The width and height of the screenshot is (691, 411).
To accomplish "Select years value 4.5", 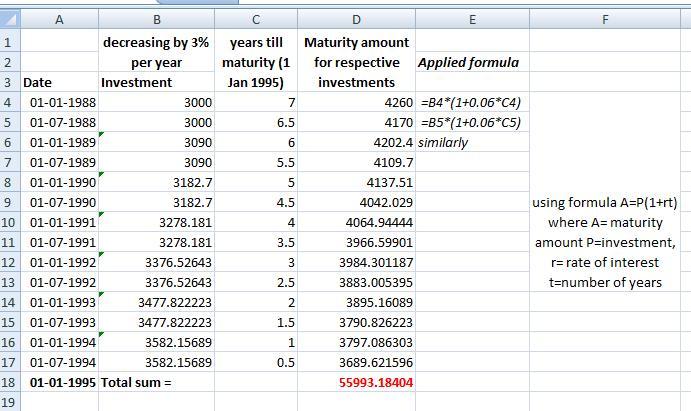I will [x=256, y=202].
